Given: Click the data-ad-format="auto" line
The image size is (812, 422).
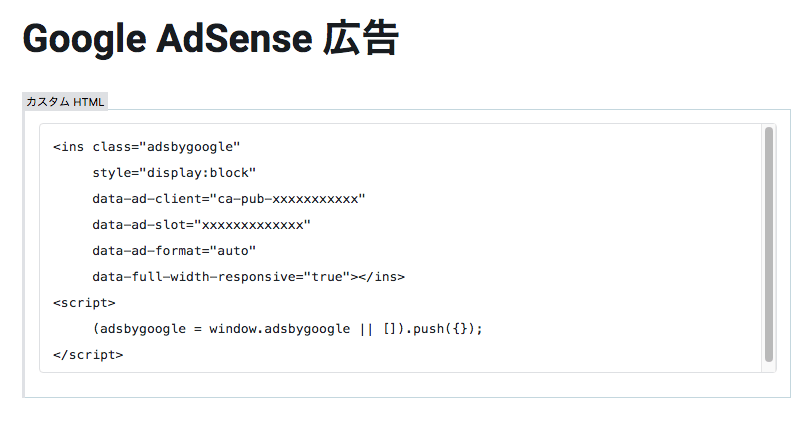Looking at the screenshot, I should 174,251.
